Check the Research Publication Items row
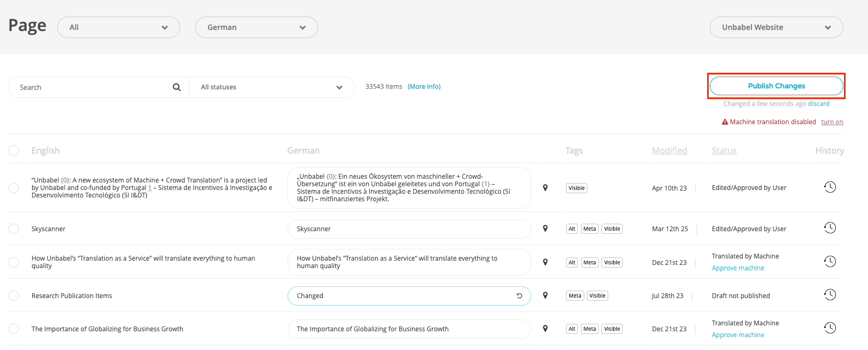 pyautogui.click(x=14, y=296)
